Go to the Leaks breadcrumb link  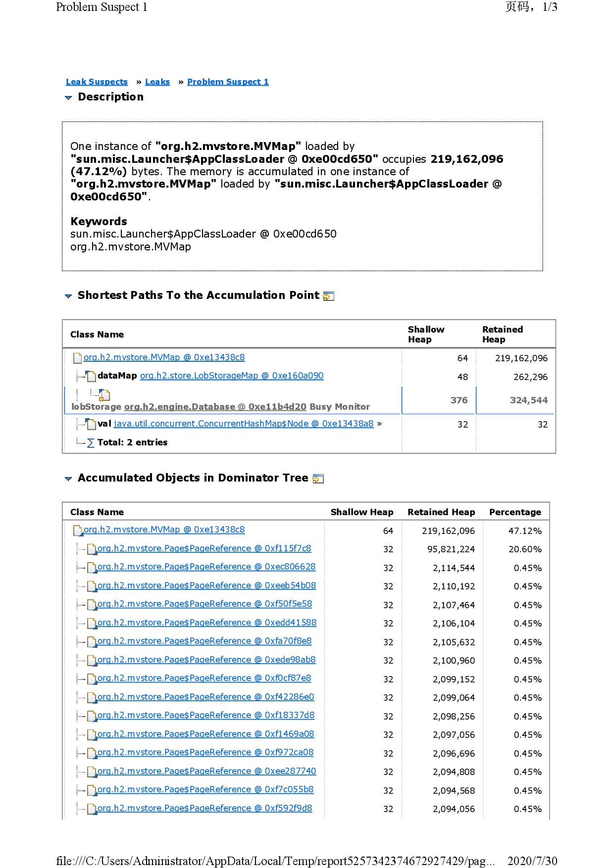coord(157,82)
